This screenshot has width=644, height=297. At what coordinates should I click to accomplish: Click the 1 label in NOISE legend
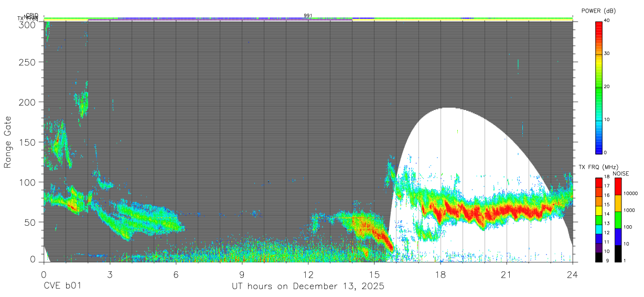(624, 260)
